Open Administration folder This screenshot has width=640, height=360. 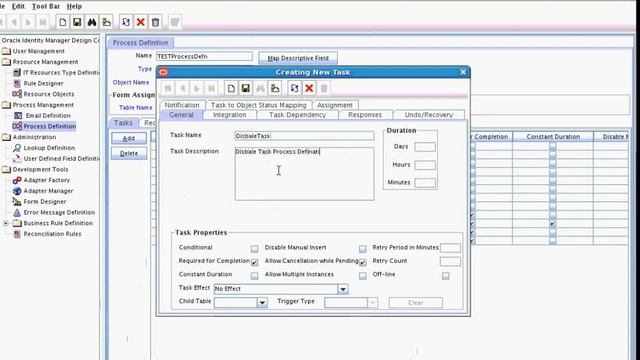pyautogui.click(x=29, y=137)
